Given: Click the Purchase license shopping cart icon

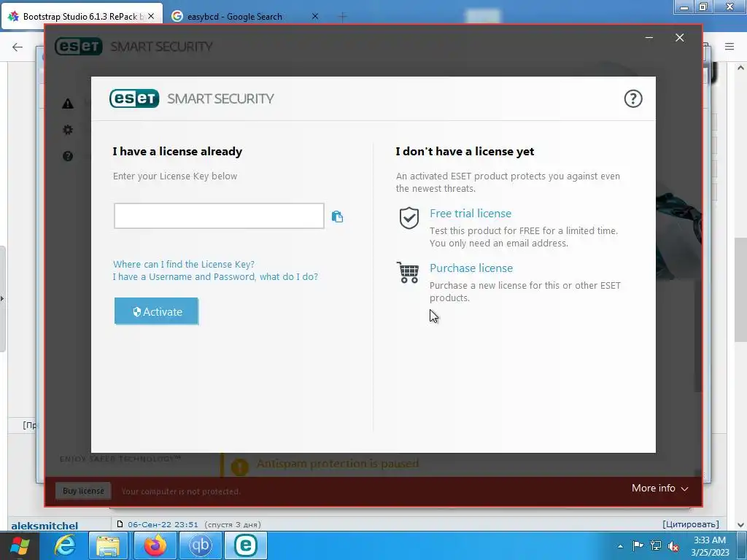Looking at the screenshot, I should 408,273.
